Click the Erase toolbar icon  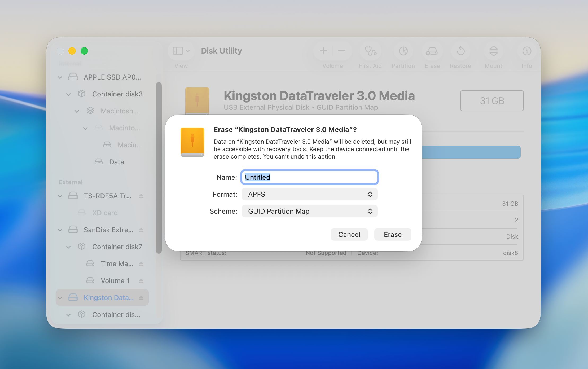click(432, 51)
